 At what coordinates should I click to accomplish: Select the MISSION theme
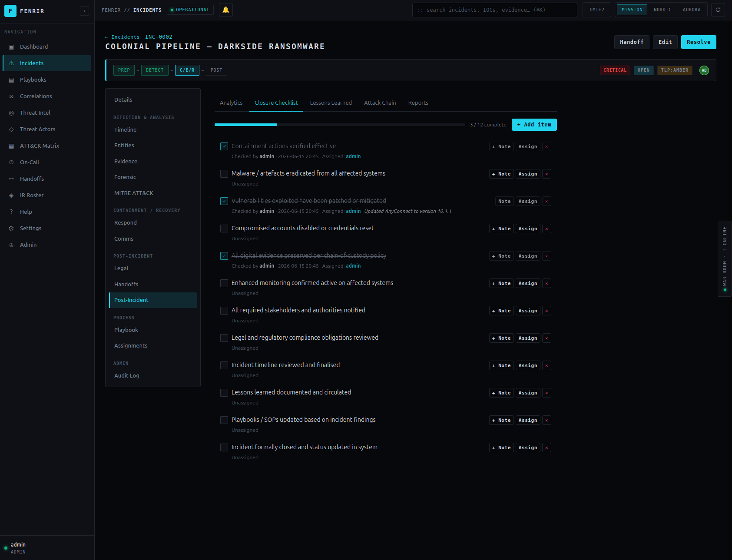click(632, 10)
